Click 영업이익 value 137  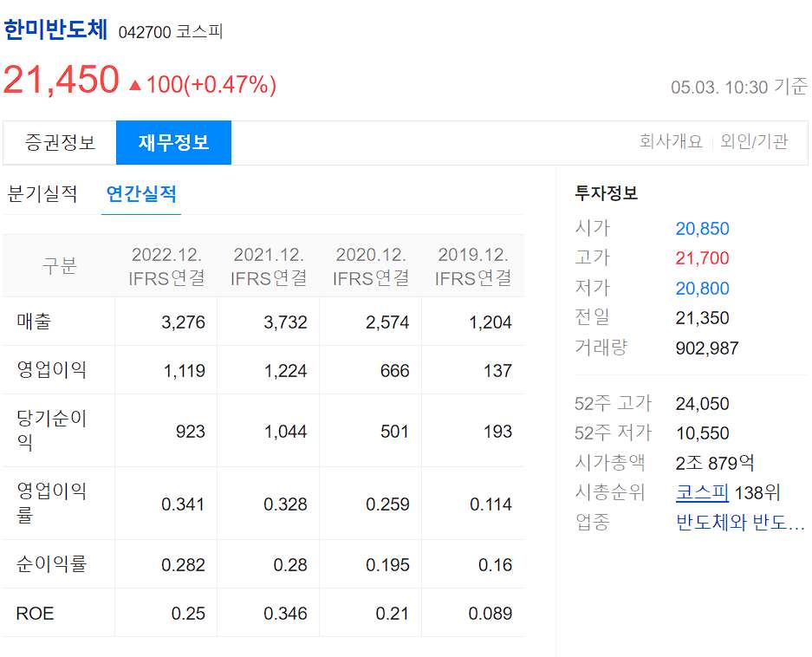point(497,371)
